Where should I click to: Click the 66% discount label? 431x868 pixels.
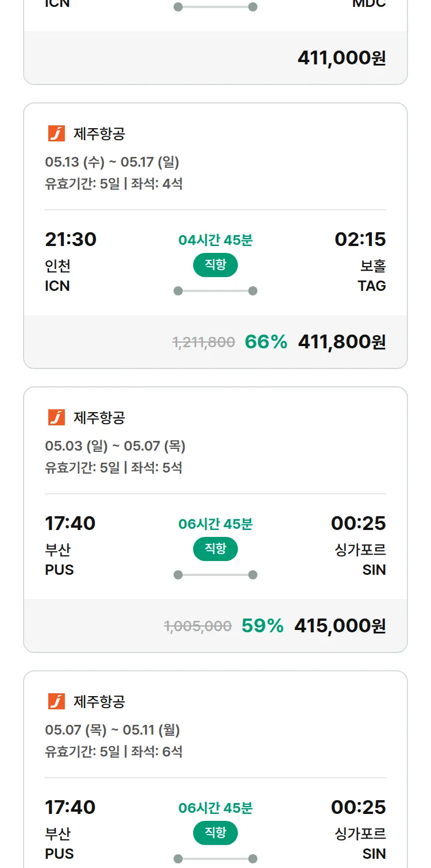pos(265,342)
